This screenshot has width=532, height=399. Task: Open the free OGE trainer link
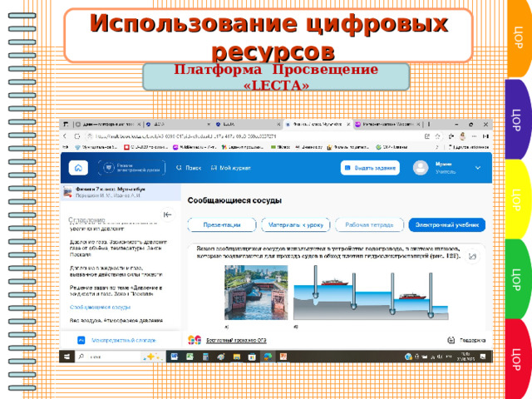[236, 340]
